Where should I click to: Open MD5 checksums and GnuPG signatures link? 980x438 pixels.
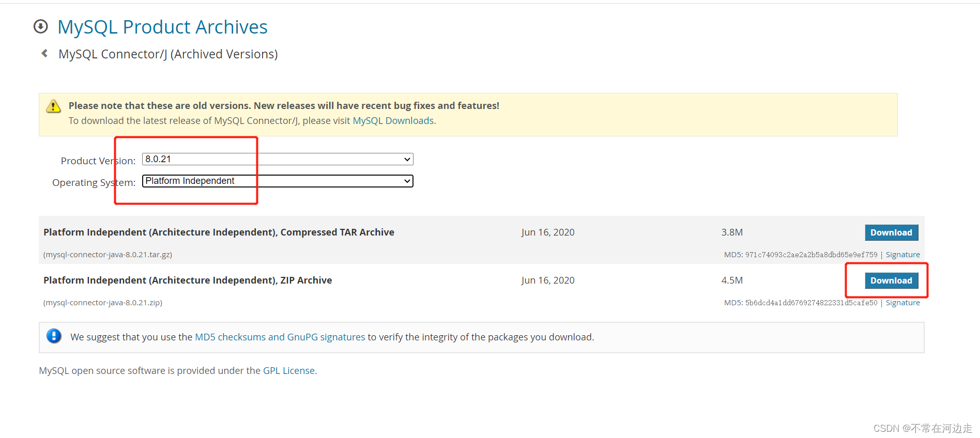[280, 337]
